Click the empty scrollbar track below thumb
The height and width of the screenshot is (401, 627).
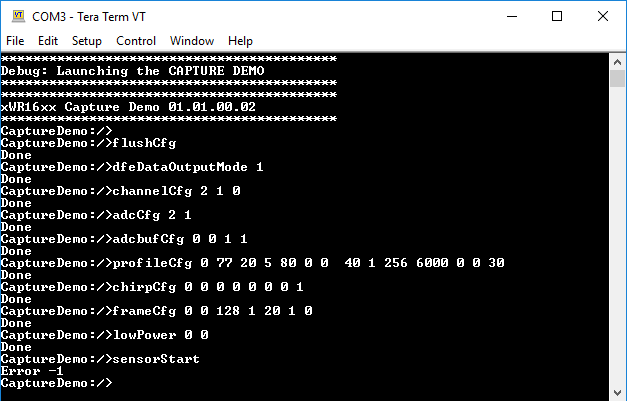click(617, 236)
